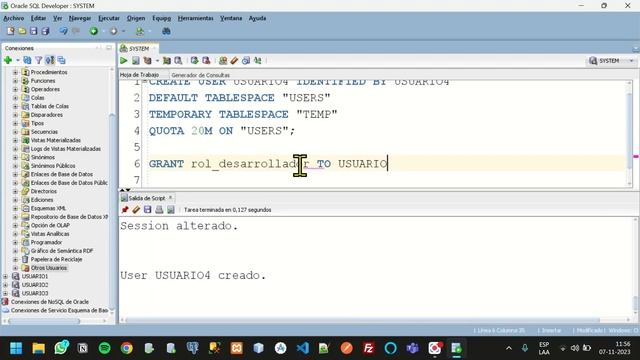Image resolution: width=640 pixels, height=360 pixels.
Task: Click the Save All icon in the main toolbar
Action: 45,31
